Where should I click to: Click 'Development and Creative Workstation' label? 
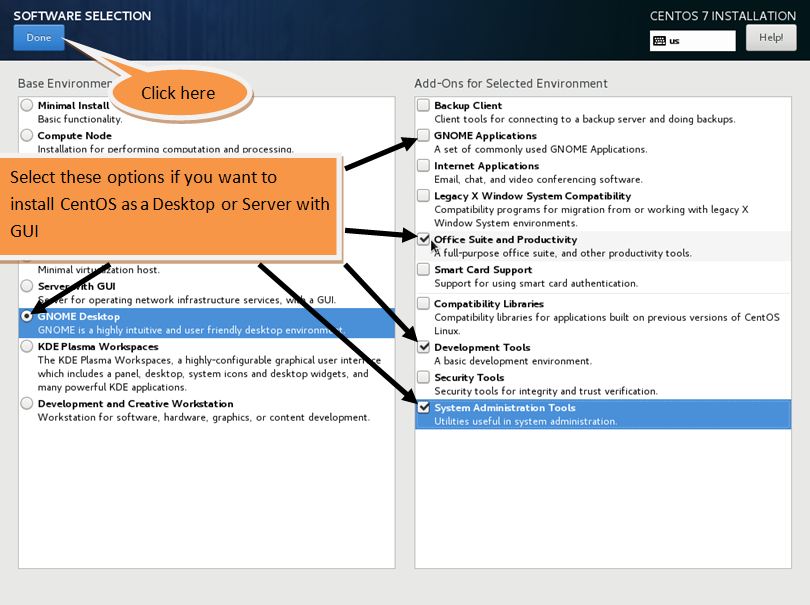coord(135,404)
